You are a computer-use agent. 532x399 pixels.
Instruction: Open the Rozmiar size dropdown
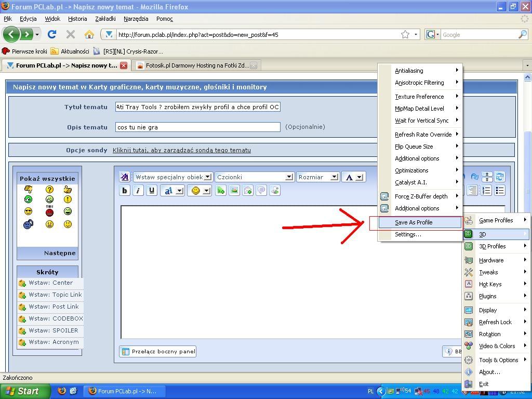[318, 177]
